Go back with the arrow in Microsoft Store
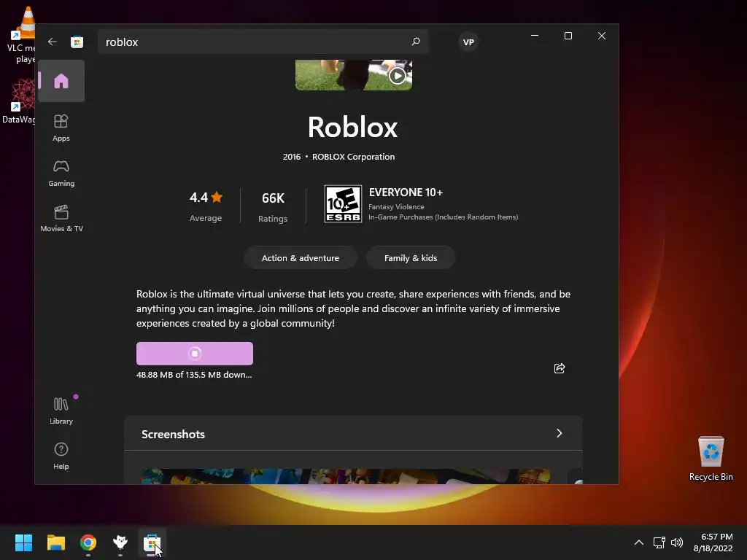Screen dimensions: 747x560 tap(53, 42)
